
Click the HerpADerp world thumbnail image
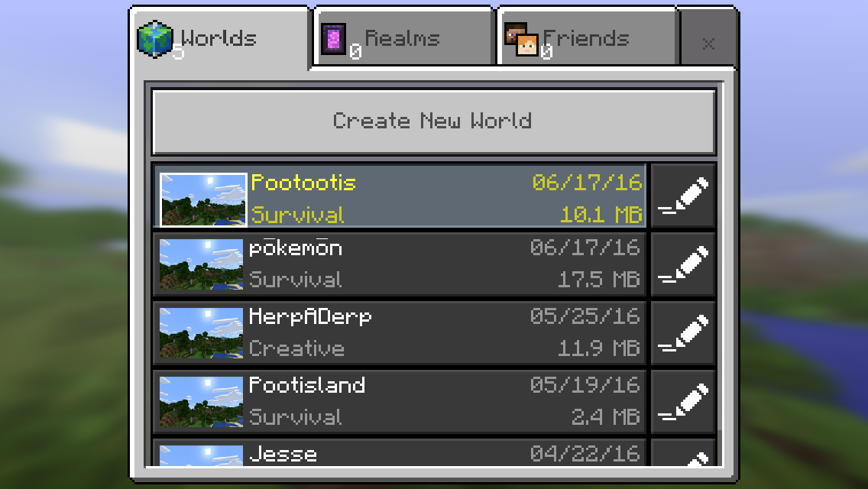[x=202, y=333]
